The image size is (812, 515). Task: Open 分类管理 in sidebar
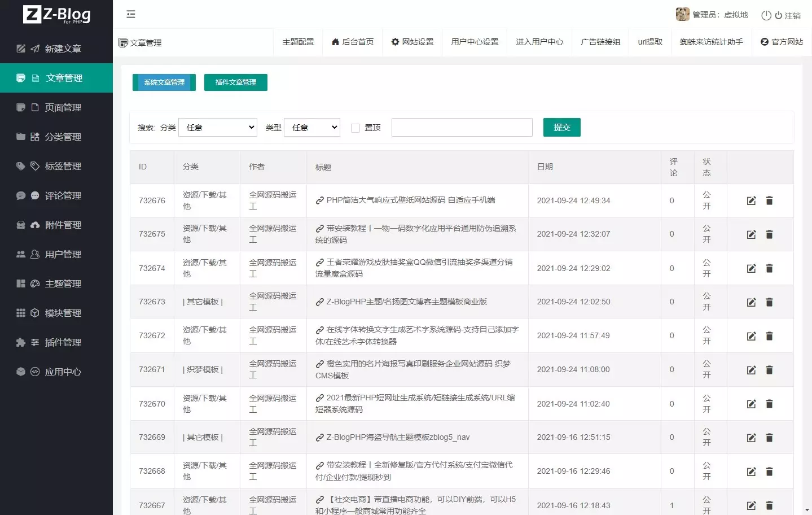click(x=56, y=137)
